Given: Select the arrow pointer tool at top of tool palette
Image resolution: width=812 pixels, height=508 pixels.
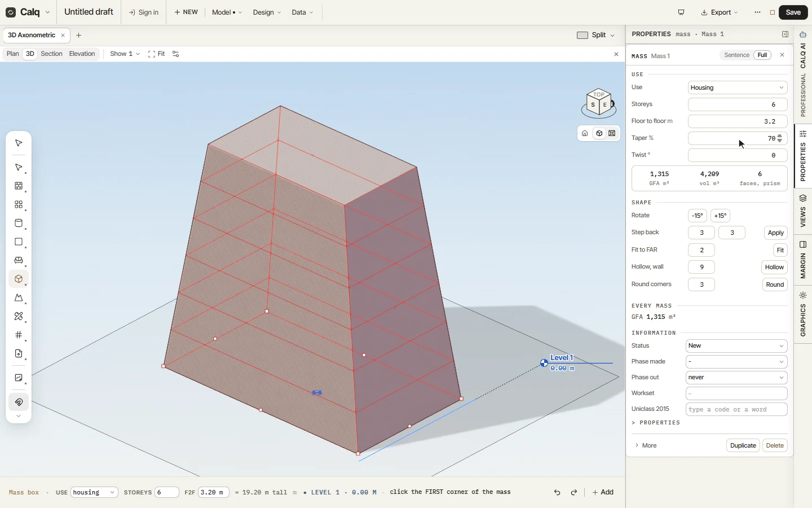Looking at the screenshot, I should click(19, 143).
